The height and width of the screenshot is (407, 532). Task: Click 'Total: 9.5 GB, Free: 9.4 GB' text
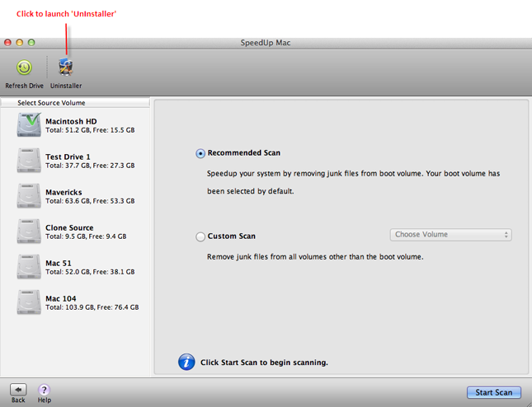[86, 236]
